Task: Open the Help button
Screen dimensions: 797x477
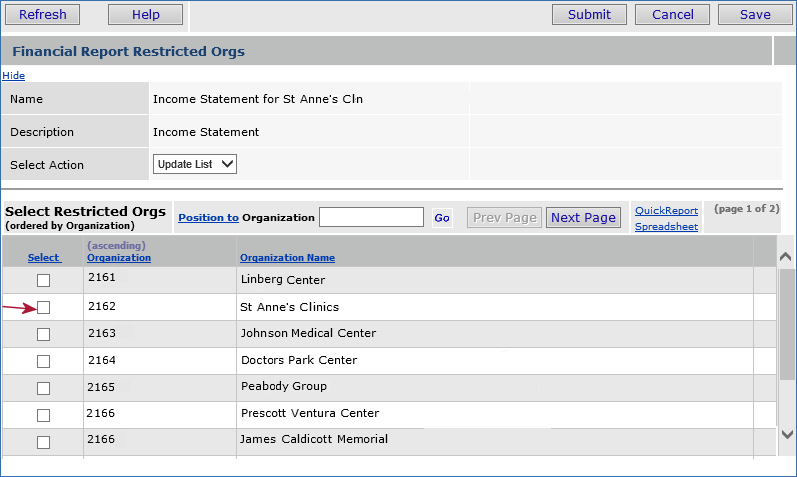Action: coord(145,14)
